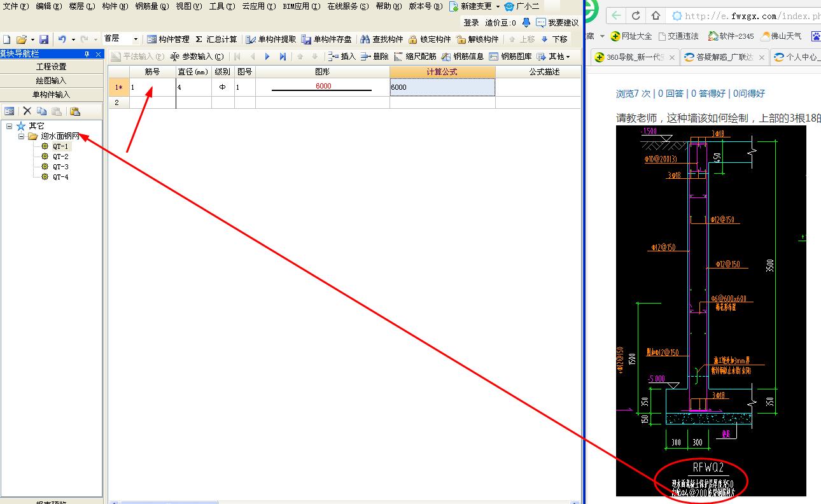
Task: Select QT-1 in component tree
Action: coord(60,146)
